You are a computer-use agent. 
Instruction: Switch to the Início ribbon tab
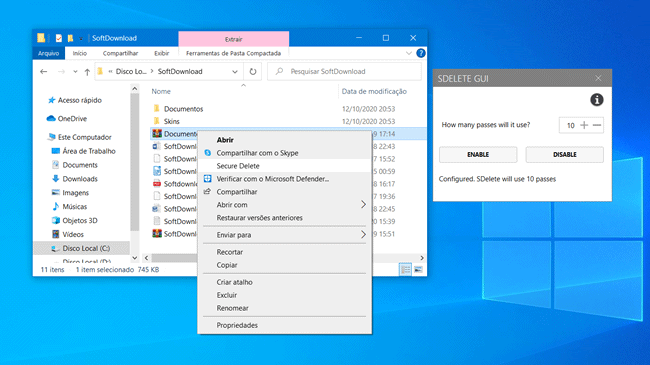point(80,53)
